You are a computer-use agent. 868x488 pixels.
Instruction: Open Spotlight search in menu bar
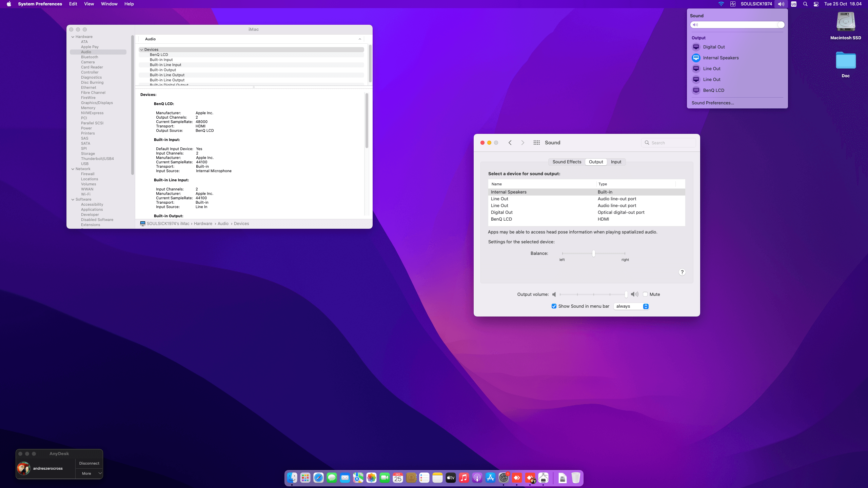pyautogui.click(x=805, y=4)
